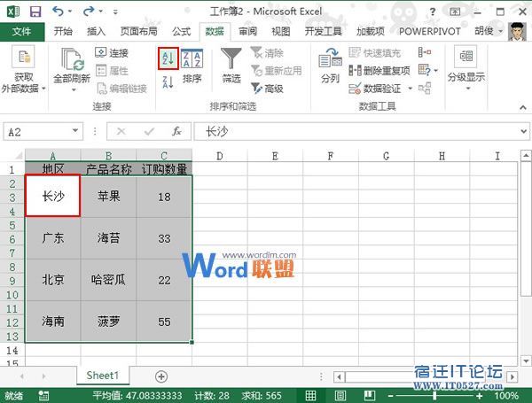532x403 pixels.
Task: Select column D header
Action: tap(220, 156)
